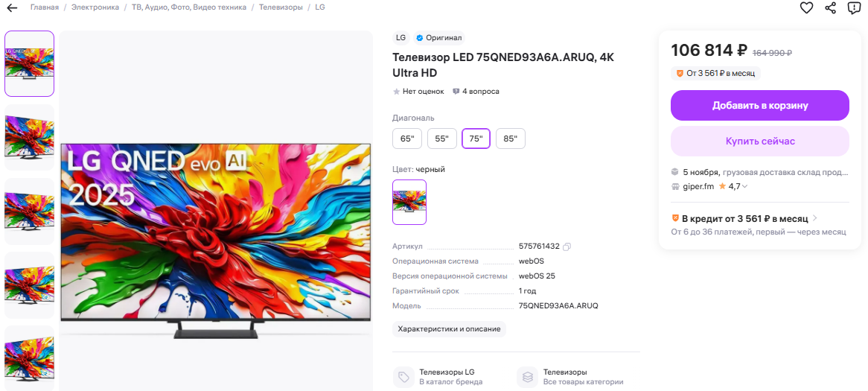Open Главная breadcrumb

pyautogui.click(x=44, y=7)
